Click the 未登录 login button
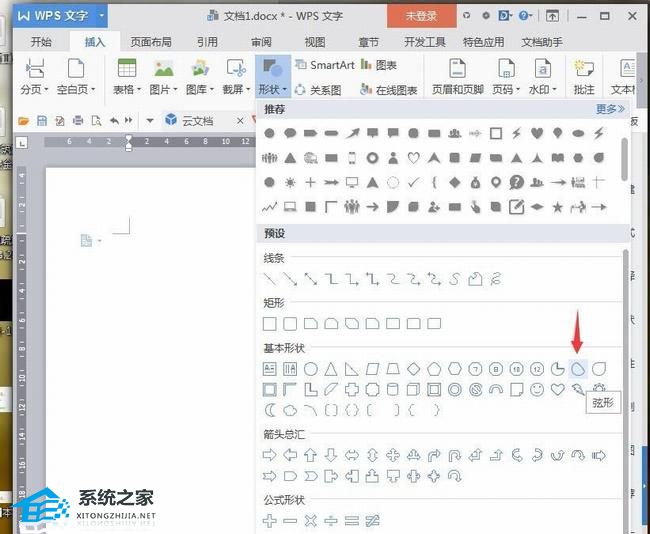Viewport: 650px width, 534px height. point(421,16)
